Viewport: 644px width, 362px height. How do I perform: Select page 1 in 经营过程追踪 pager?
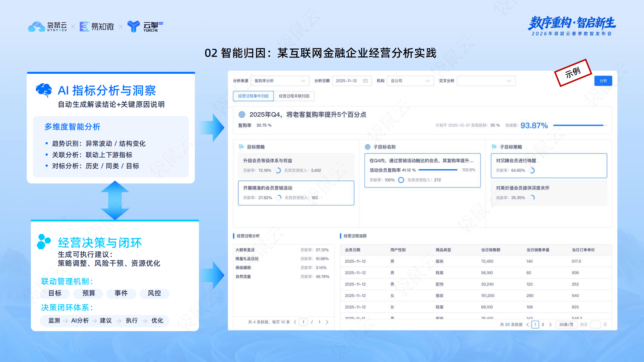coord(535,325)
